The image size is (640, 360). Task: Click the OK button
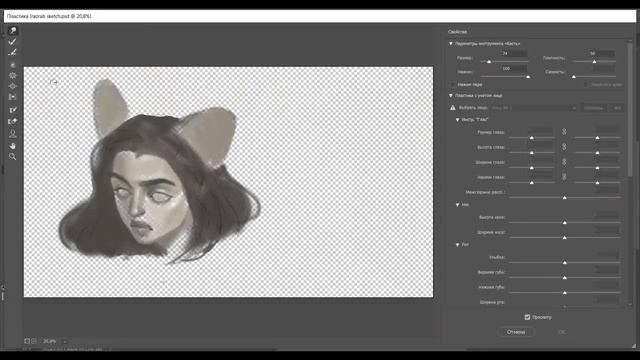(x=562, y=332)
